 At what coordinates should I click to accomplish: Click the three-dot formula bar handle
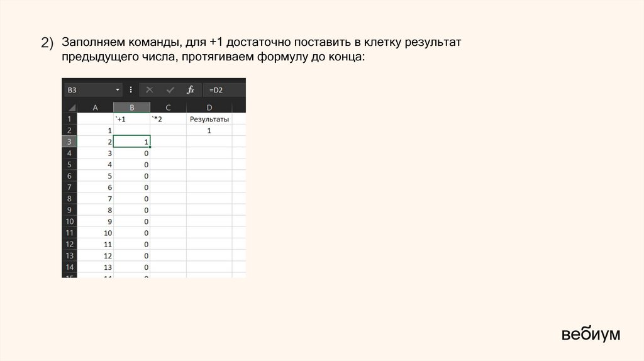pyautogui.click(x=131, y=90)
